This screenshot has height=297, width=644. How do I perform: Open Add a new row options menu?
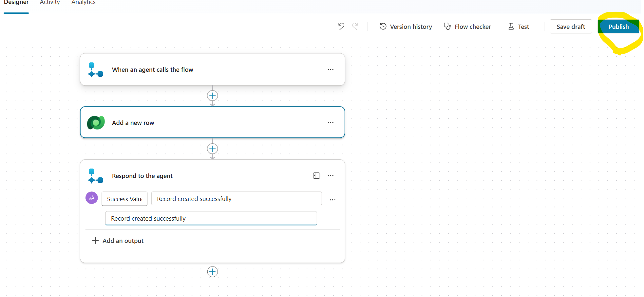pos(331,123)
